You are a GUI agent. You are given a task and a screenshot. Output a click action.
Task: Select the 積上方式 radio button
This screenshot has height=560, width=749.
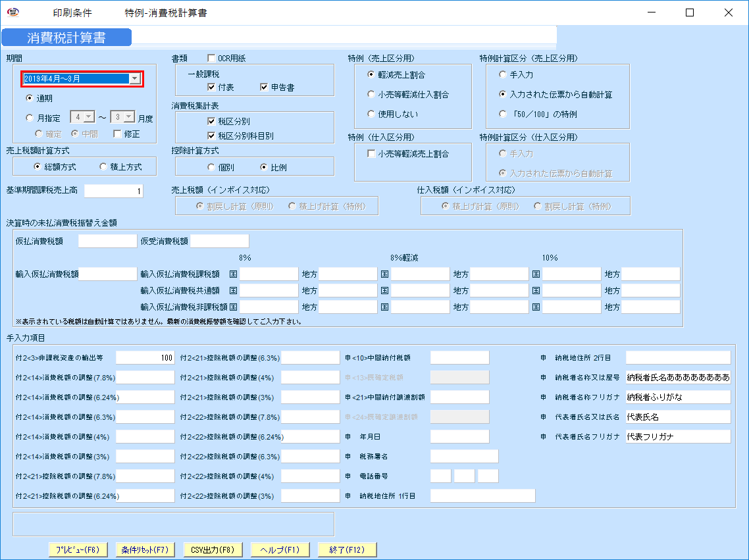(x=104, y=166)
